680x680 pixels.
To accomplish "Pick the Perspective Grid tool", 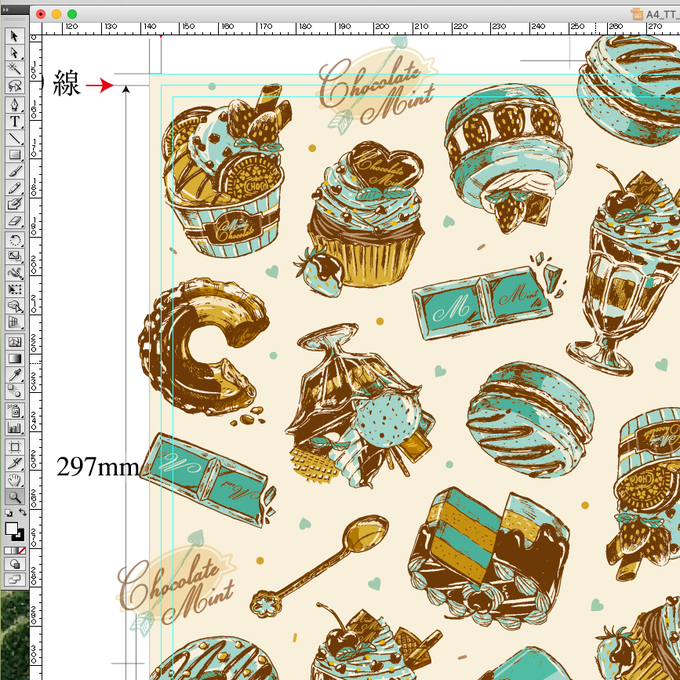I will (14, 323).
